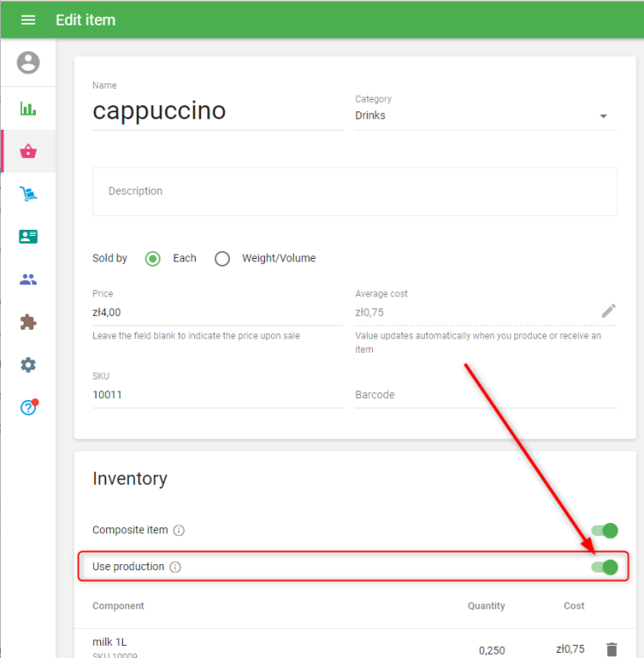Open Integrations puzzle piece icon
This screenshot has width=644, height=658.
point(28,322)
